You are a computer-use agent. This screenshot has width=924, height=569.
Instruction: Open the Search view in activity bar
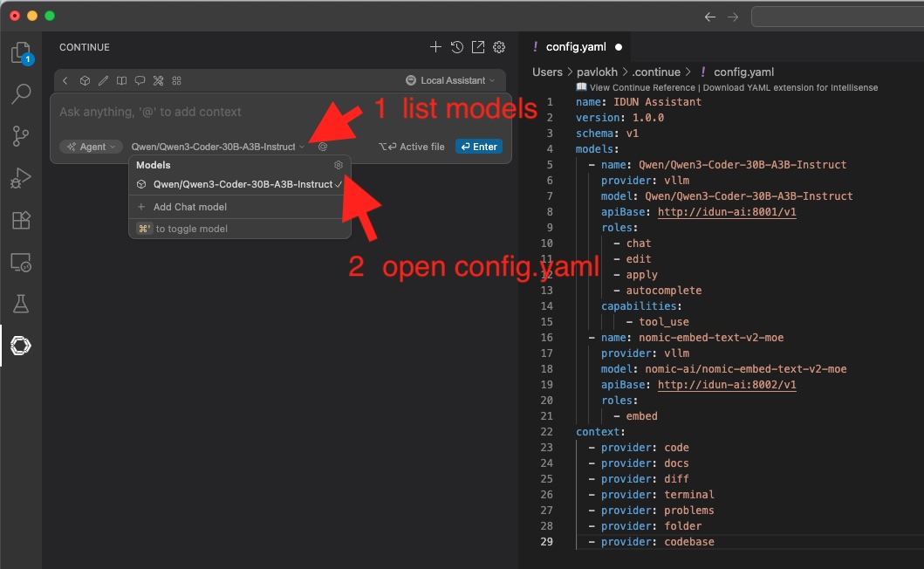pyautogui.click(x=21, y=93)
